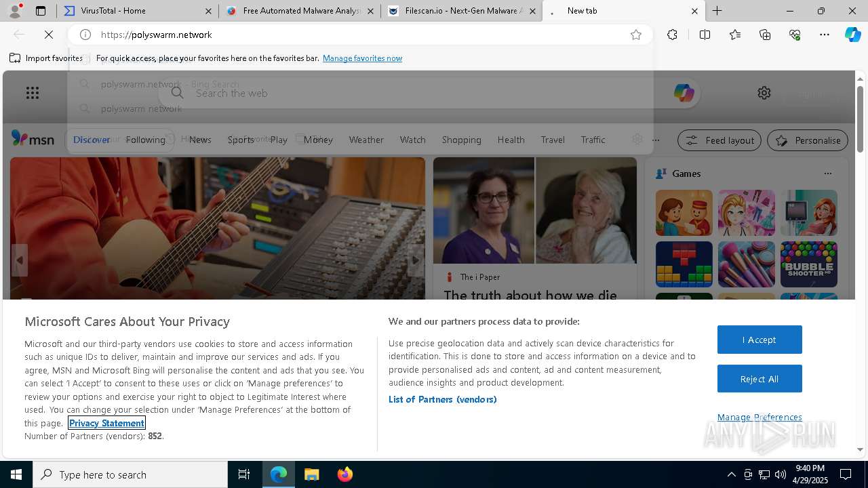Viewport: 868px width, 488px height.
Task: Open Settings and more menu
Action: (x=825, y=35)
